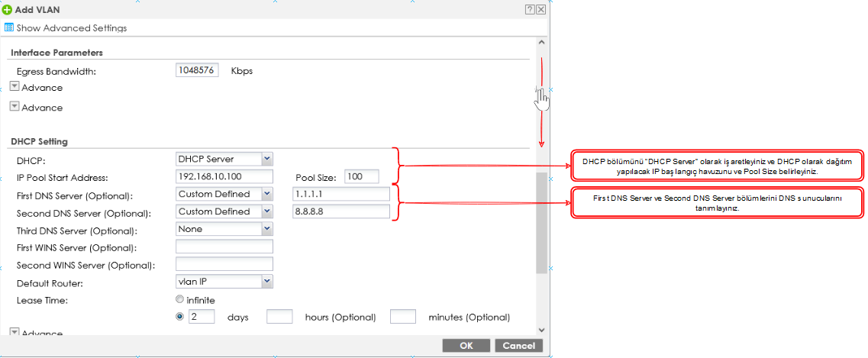The image size is (868, 358).
Task: Edit IP Pool Start Address field
Action: click(224, 176)
